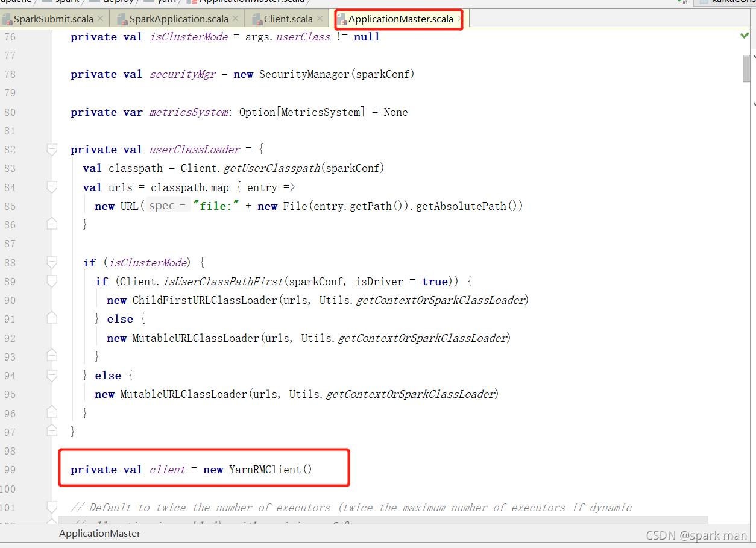Click the userClassLoader identifier on line 82
756x548 pixels.
click(195, 150)
